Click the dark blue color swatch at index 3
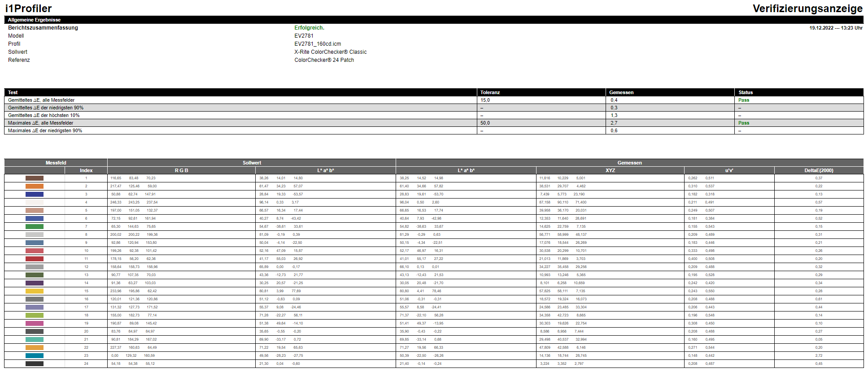 35,194
